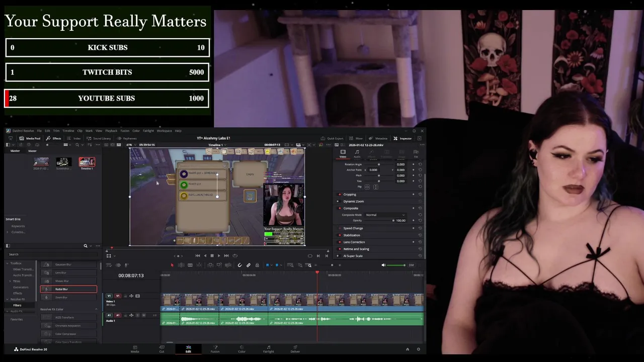Open the Trim menu
Screen dimensions: 644x362
[56, 131]
